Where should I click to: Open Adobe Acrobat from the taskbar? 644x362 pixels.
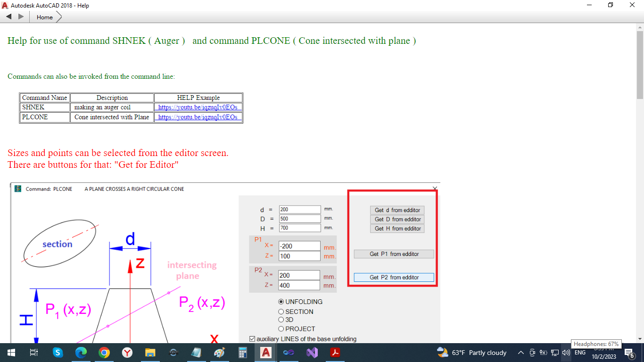click(x=335, y=353)
